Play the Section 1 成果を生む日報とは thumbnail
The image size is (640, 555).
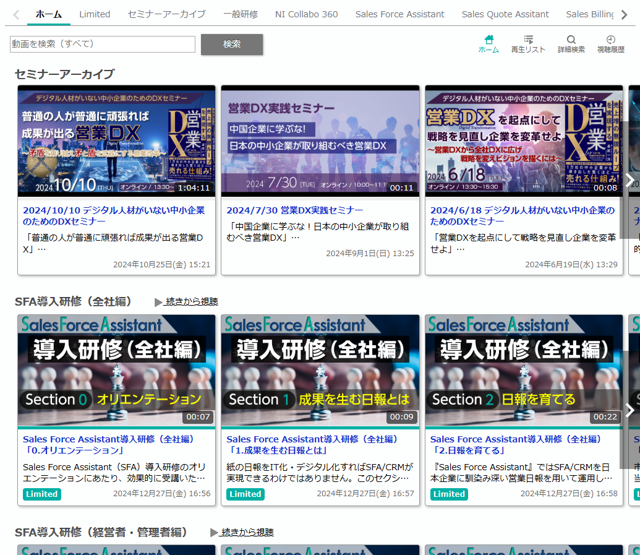[320, 371]
